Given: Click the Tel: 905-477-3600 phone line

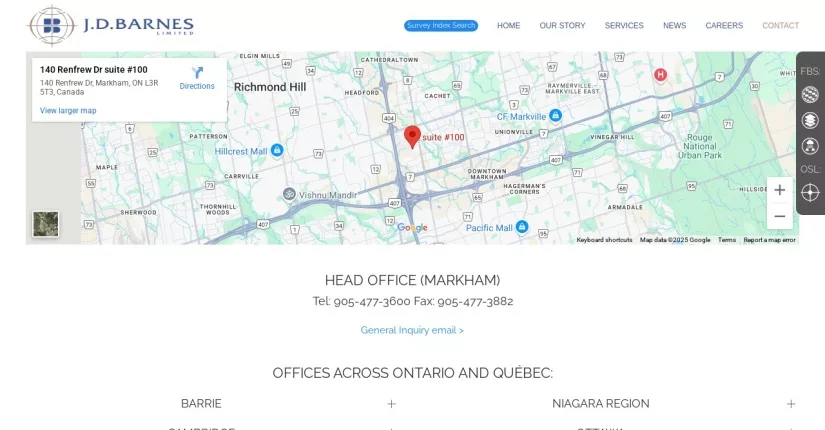Looking at the screenshot, I should point(361,301).
